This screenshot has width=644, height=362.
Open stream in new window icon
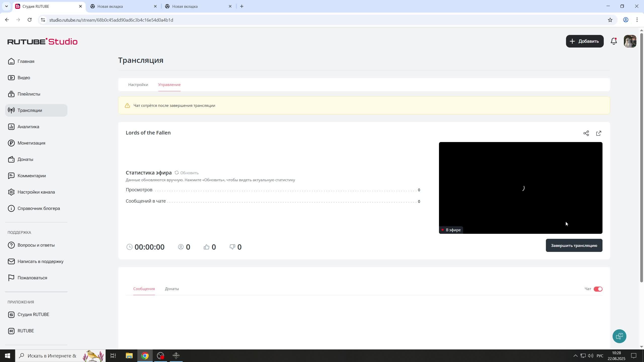click(x=599, y=133)
